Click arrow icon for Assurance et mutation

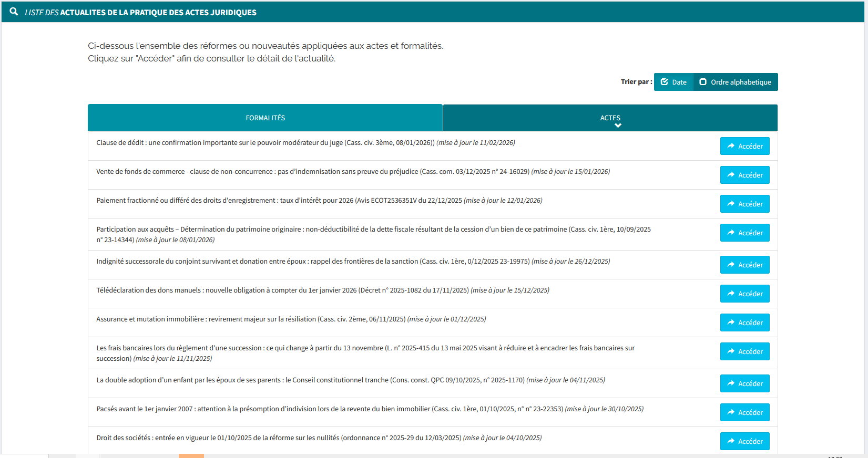pyautogui.click(x=731, y=322)
